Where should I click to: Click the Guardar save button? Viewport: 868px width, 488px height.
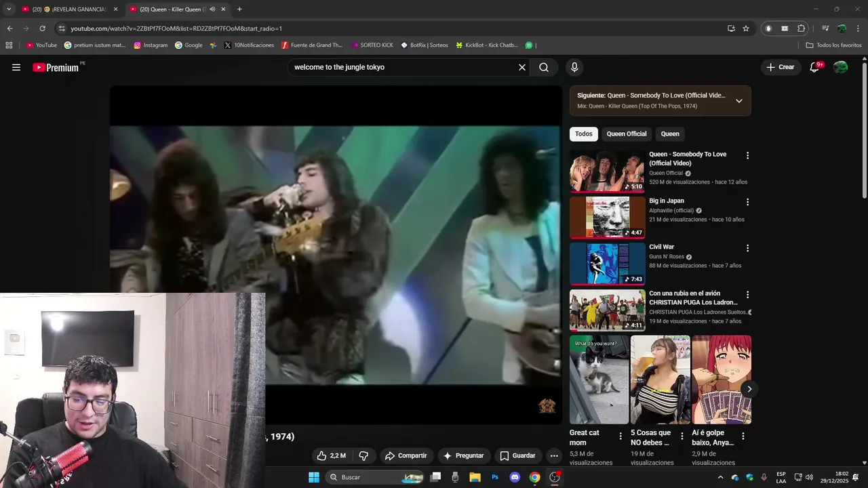pyautogui.click(x=517, y=455)
